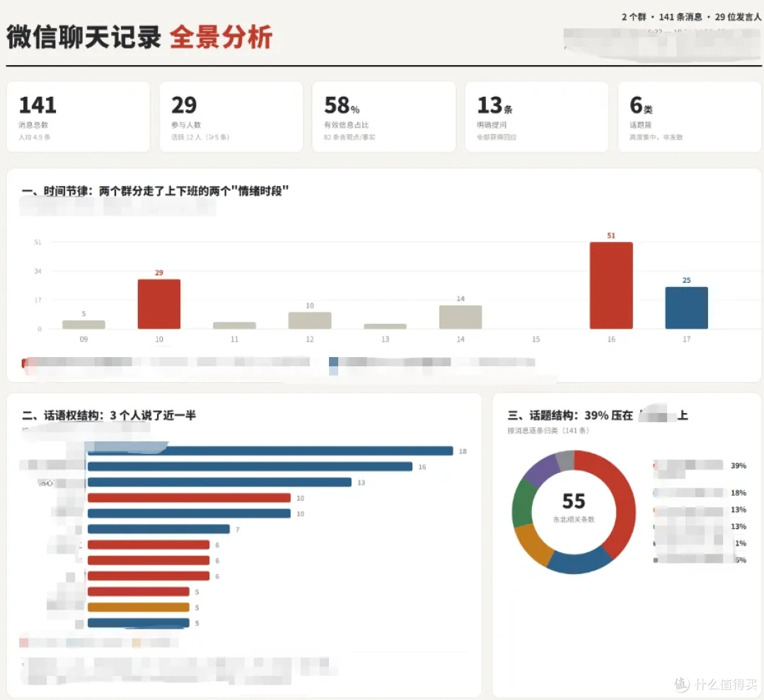Open the 6类 话题簇 card

click(689, 117)
